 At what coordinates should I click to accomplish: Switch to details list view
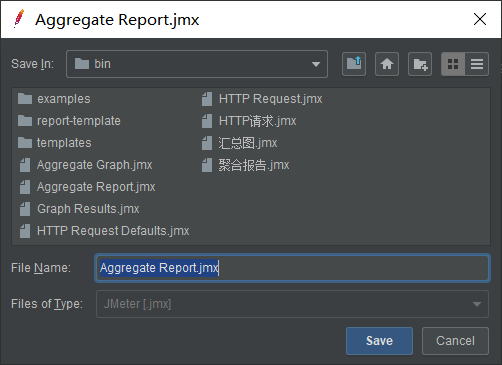[x=477, y=64]
